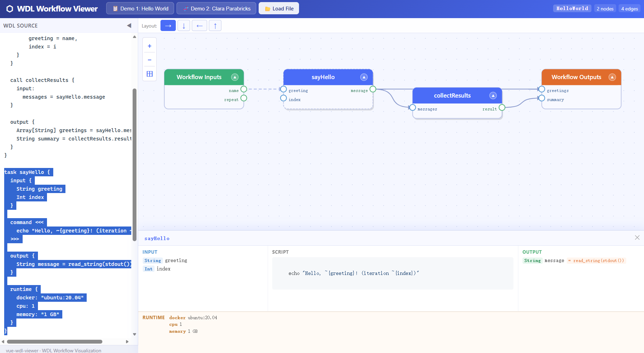Collapse the WDL Source panel arrow
The height and width of the screenshot is (353, 644).
[129, 25]
